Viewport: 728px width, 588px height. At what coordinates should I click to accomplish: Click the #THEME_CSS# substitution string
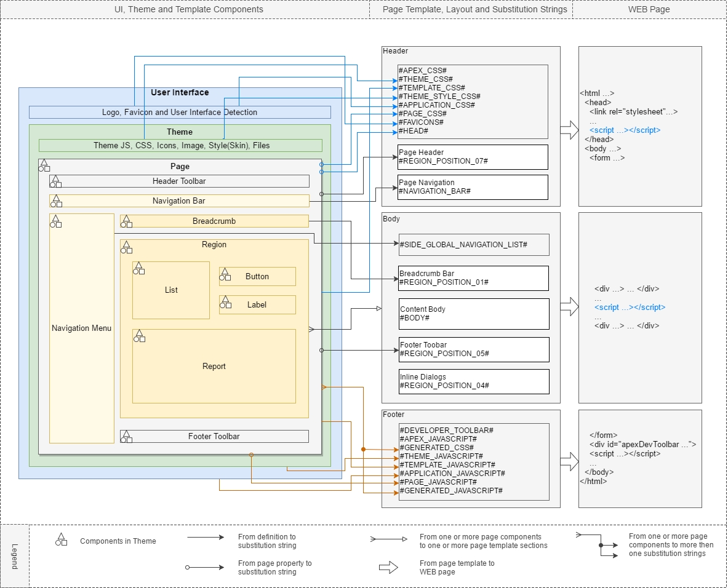pyautogui.click(x=425, y=79)
